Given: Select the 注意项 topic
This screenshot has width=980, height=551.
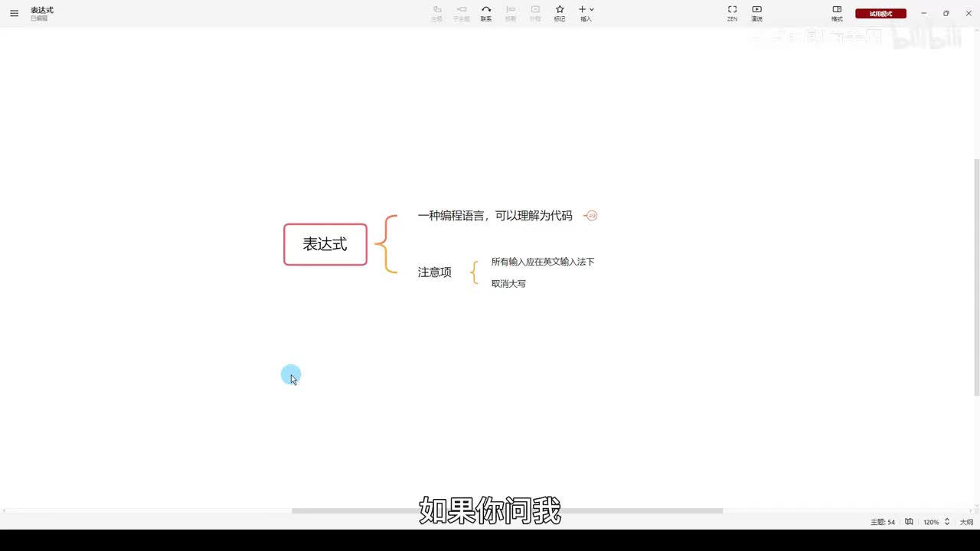Looking at the screenshot, I should click(434, 272).
